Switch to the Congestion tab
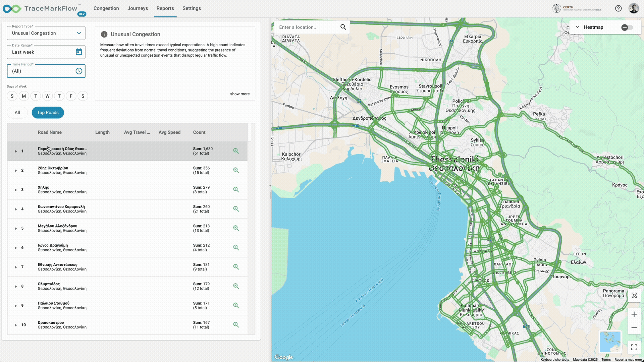Image resolution: width=644 pixels, height=362 pixels. [x=106, y=8]
